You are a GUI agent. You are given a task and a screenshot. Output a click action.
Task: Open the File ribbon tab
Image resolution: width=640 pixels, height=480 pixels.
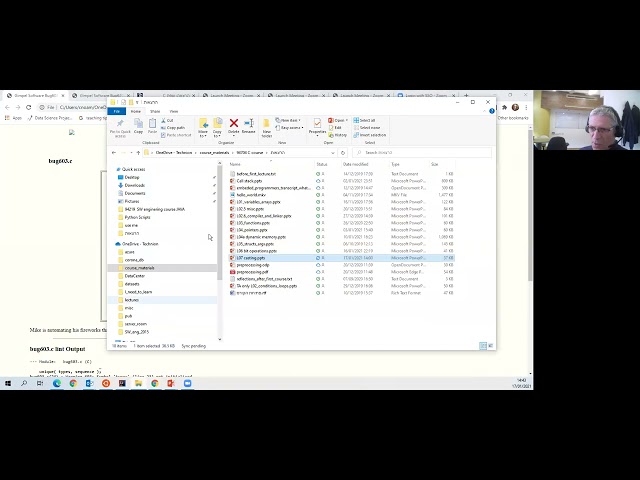(x=117, y=111)
